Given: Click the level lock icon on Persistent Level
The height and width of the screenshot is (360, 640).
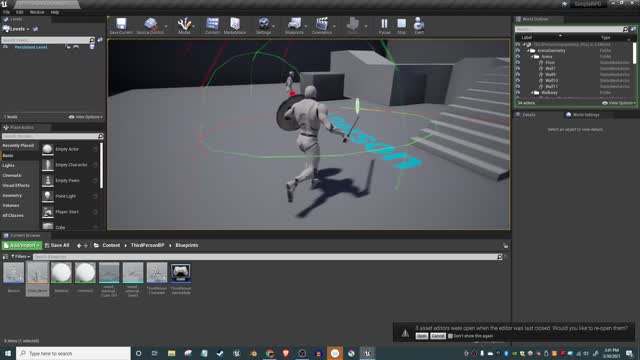Looking at the screenshot, I should (x=68, y=47).
